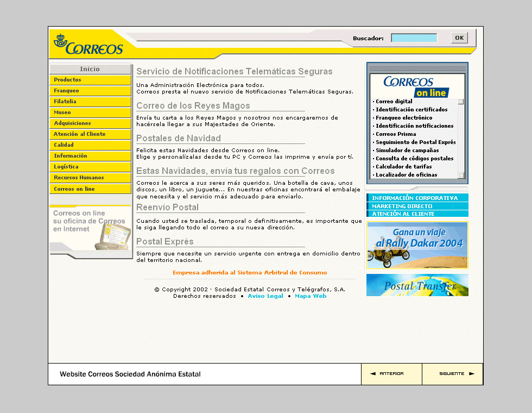This screenshot has height=413, width=532.
Task: Click the left arrow icon beside ANTERIOR
Action: point(373,374)
